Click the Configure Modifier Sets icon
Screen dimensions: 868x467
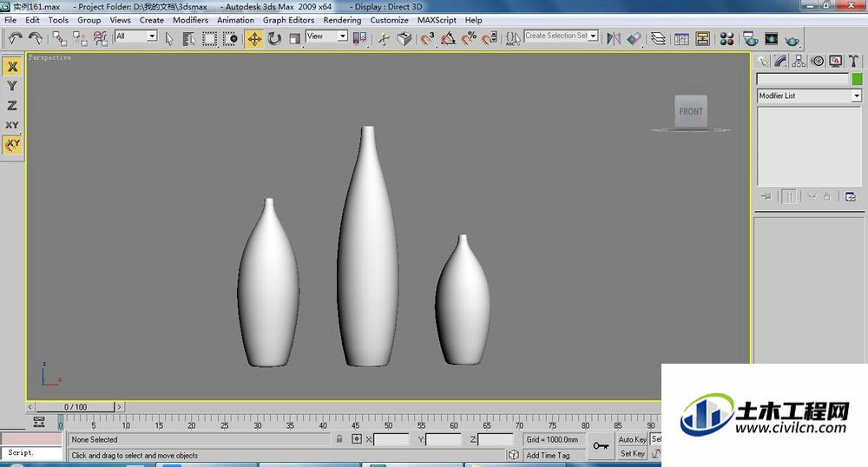click(x=851, y=196)
